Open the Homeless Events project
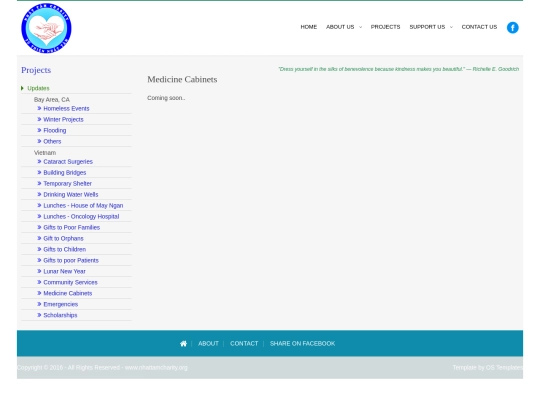The width and height of the screenshot is (540, 405). click(x=66, y=108)
